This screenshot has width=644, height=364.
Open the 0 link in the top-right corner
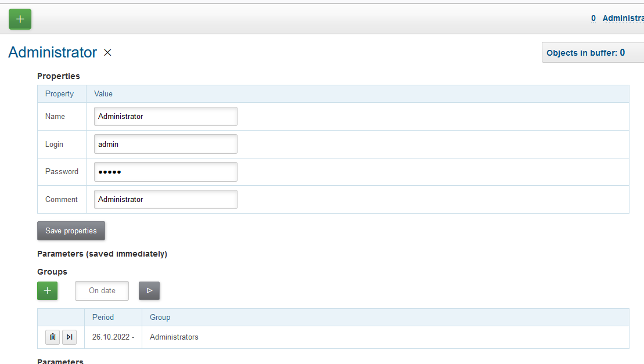pyautogui.click(x=593, y=18)
